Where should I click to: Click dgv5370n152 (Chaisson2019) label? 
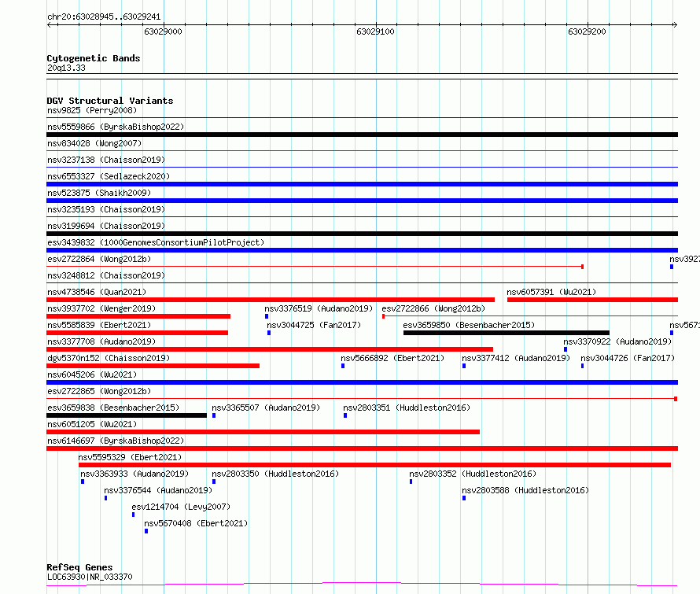[109, 358]
